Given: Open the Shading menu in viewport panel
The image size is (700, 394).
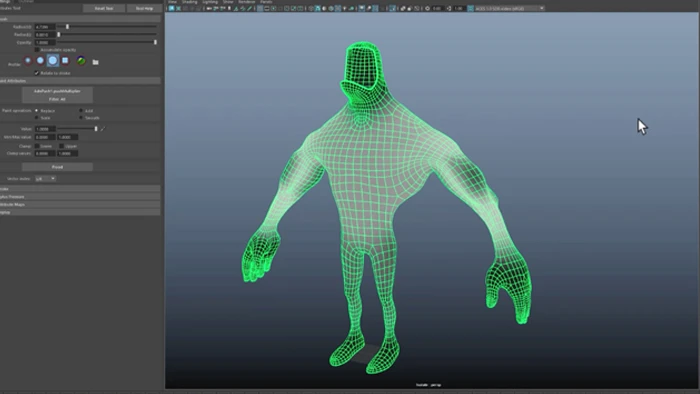Looking at the screenshot, I should (x=190, y=2).
